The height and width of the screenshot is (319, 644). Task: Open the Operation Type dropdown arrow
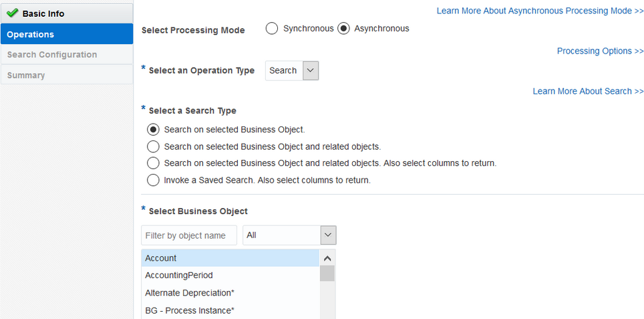pos(311,71)
